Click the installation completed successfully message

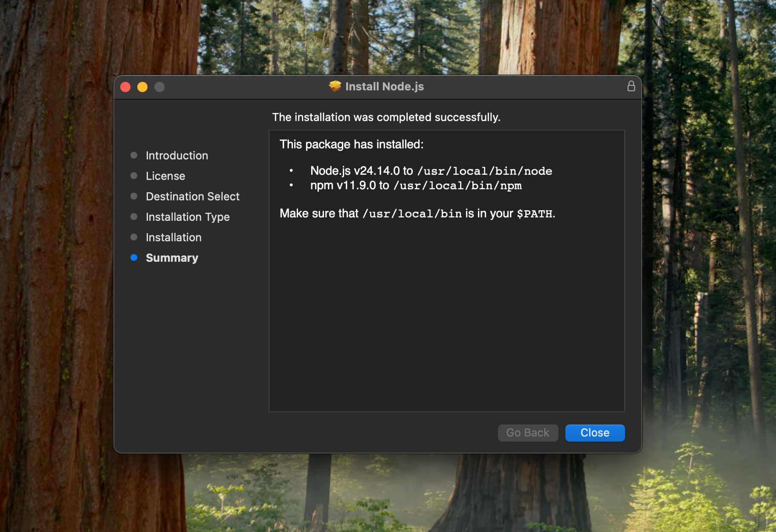(x=386, y=117)
